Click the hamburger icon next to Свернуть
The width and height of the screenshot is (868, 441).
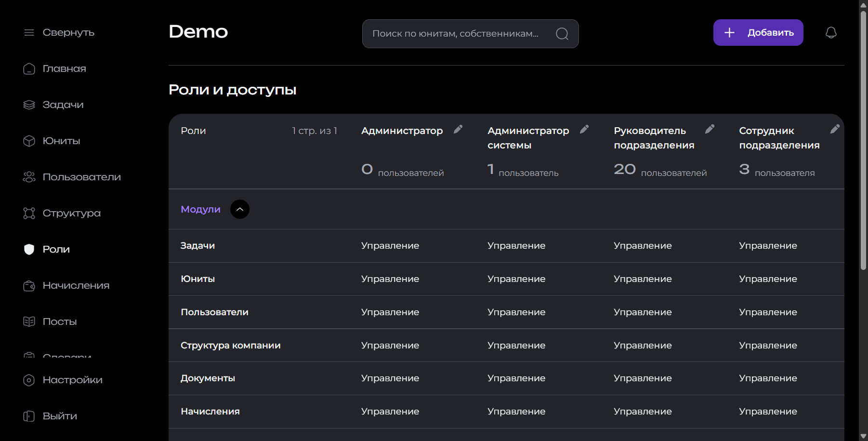[29, 32]
